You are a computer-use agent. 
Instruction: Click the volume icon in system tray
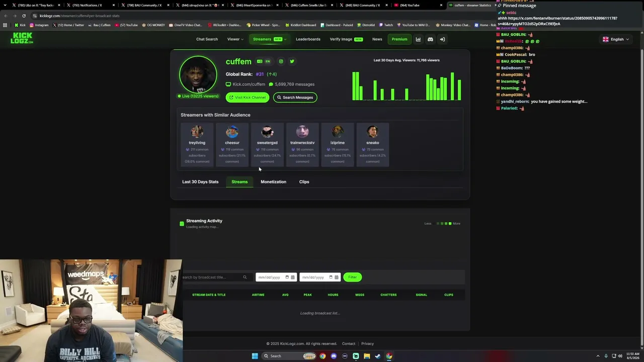pyautogui.click(x=620, y=356)
